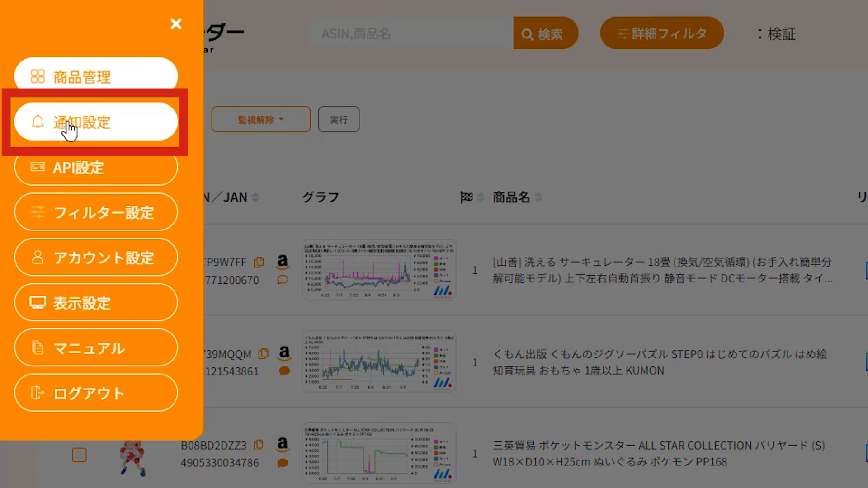The height and width of the screenshot is (488, 868).
Task: Sort by ASIN/JAN column arrows
Action: 255,197
